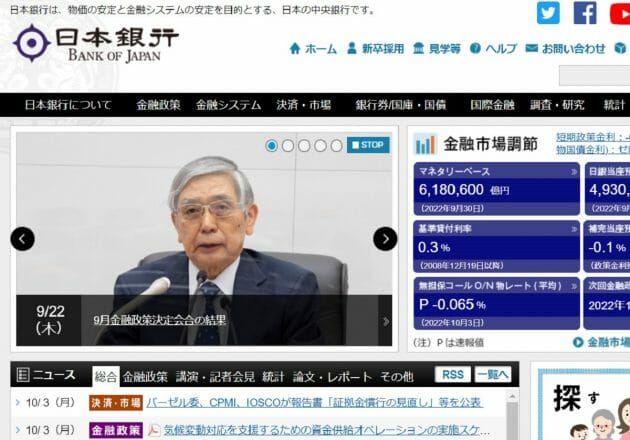Expand the マネタリーベース panel

pyautogui.click(x=574, y=171)
